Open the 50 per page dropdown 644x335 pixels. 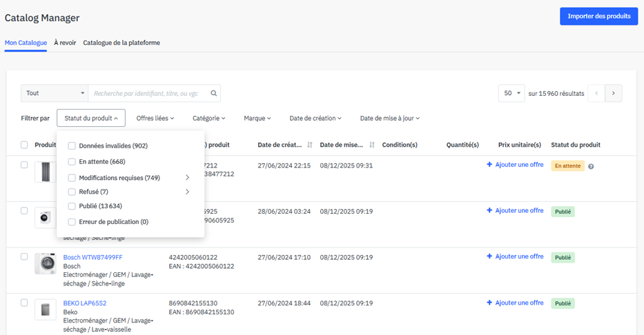coord(511,93)
